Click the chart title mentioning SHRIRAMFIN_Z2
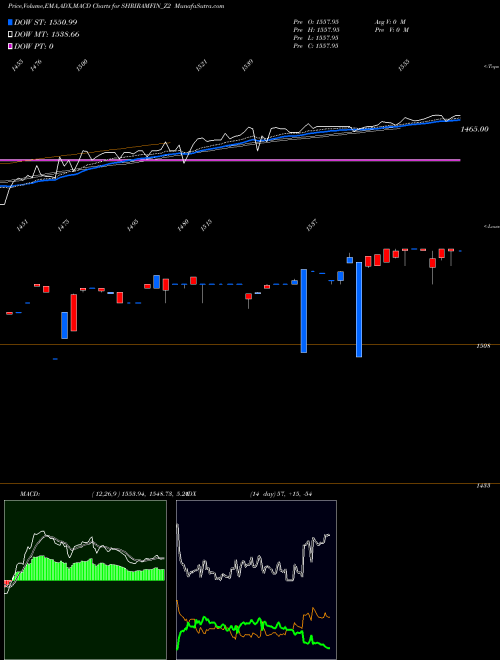 [x=116, y=6]
